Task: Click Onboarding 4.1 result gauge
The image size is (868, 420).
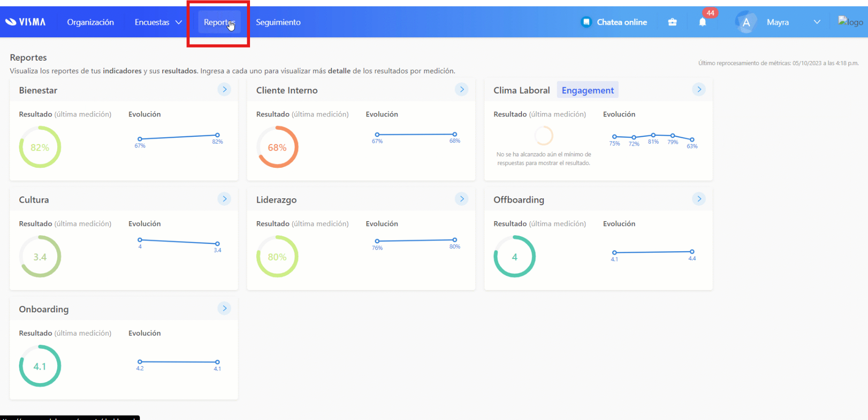Action: click(x=40, y=366)
